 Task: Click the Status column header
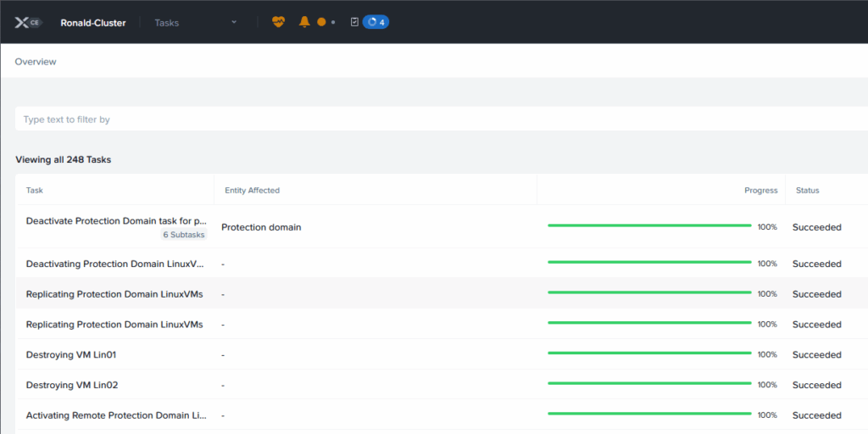(x=807, y=191)
